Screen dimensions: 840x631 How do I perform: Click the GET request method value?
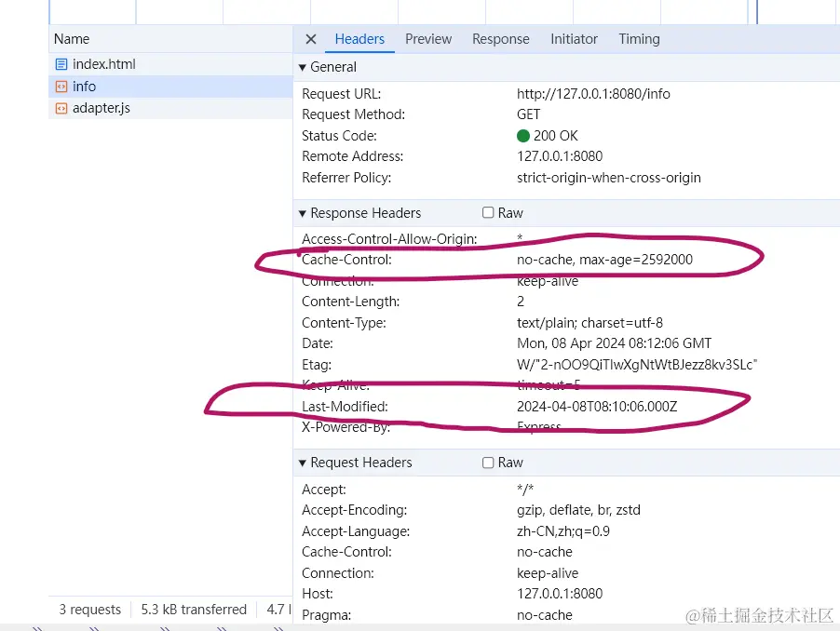tap(528, 114)
